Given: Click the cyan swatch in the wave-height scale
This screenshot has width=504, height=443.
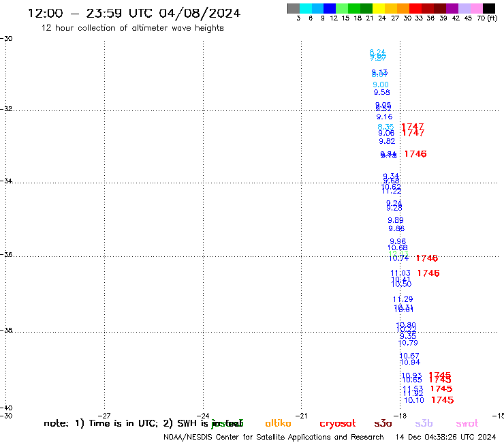Looking at the screenshot, I should click(305, 8).
